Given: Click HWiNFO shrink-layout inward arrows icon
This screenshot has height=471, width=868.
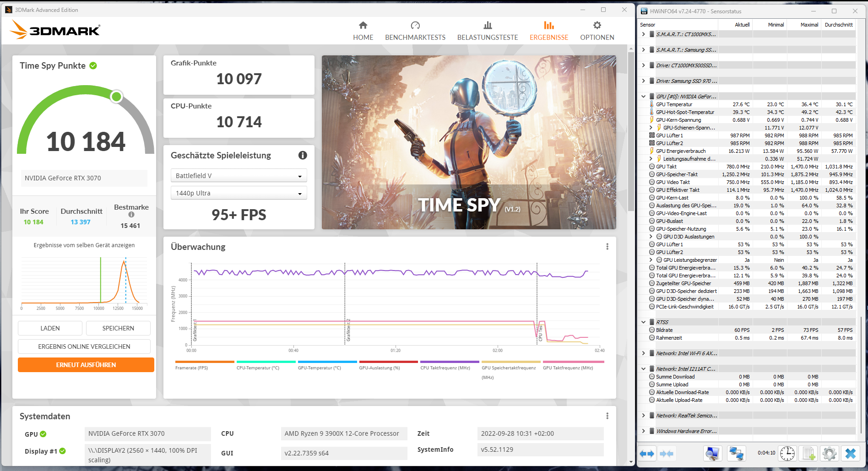Looking at the screenshot, I should (x=667, y=454).
